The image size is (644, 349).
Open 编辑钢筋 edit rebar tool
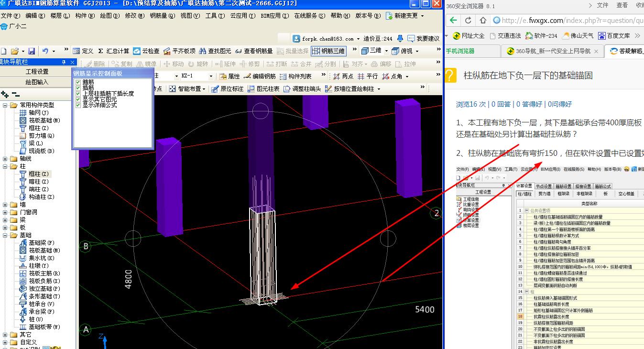(260, 76)
